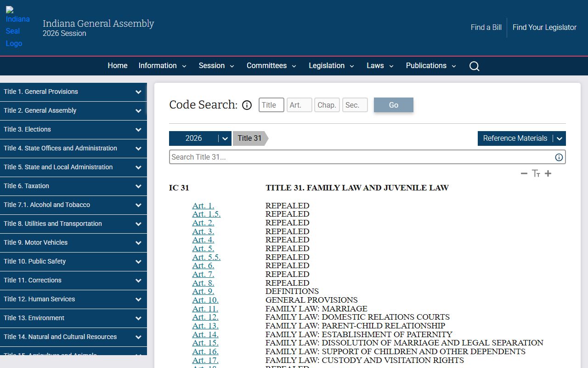
Task: Click the info icon in Title 31 search box
Action: tap(559, 157)
